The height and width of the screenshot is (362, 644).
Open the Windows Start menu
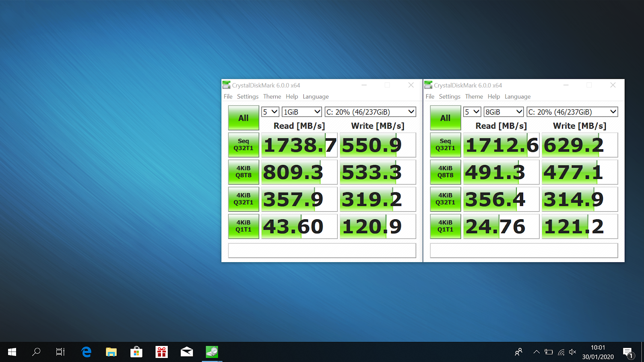coord(12,352)
